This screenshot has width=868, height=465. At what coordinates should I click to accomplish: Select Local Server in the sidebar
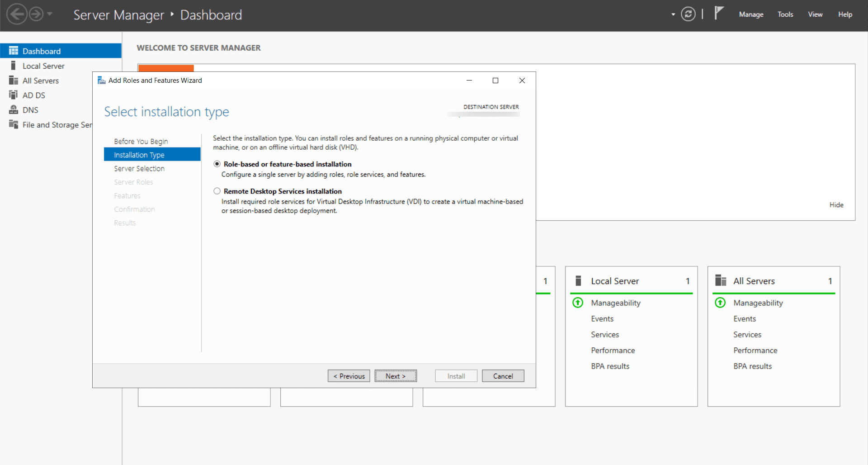pos(43,66)
